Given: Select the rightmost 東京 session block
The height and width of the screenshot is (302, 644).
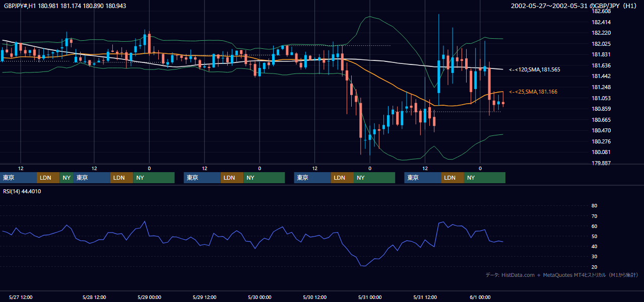Looking at the screenshot, I should point(423,178).
